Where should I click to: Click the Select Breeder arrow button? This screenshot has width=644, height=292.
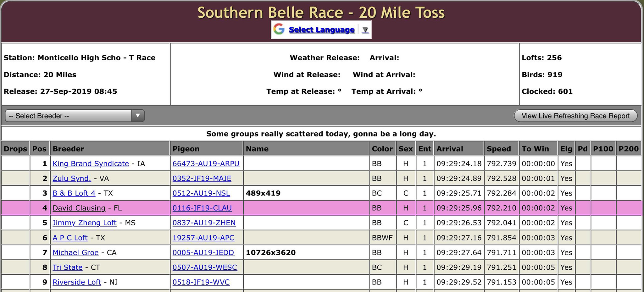(x=138, y=116)
